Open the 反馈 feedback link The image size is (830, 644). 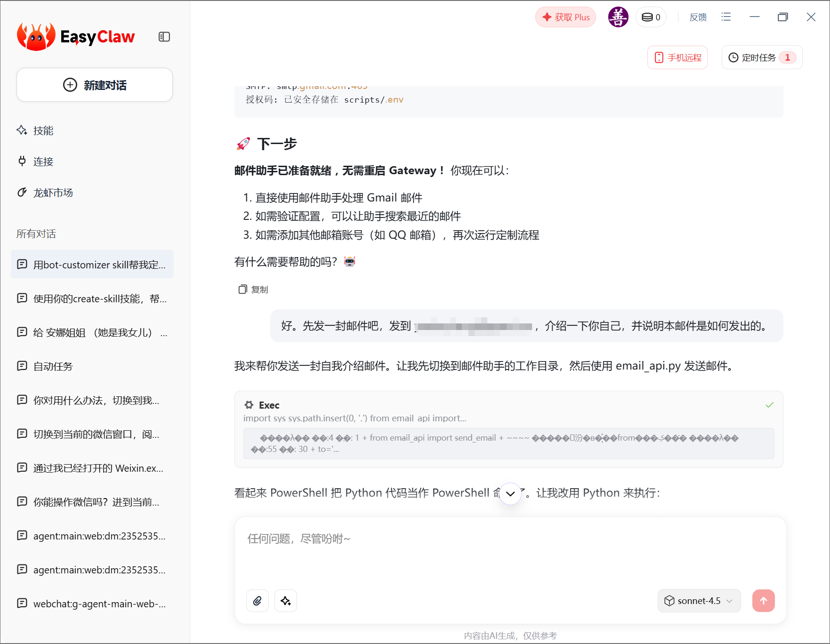pos(698,17)
